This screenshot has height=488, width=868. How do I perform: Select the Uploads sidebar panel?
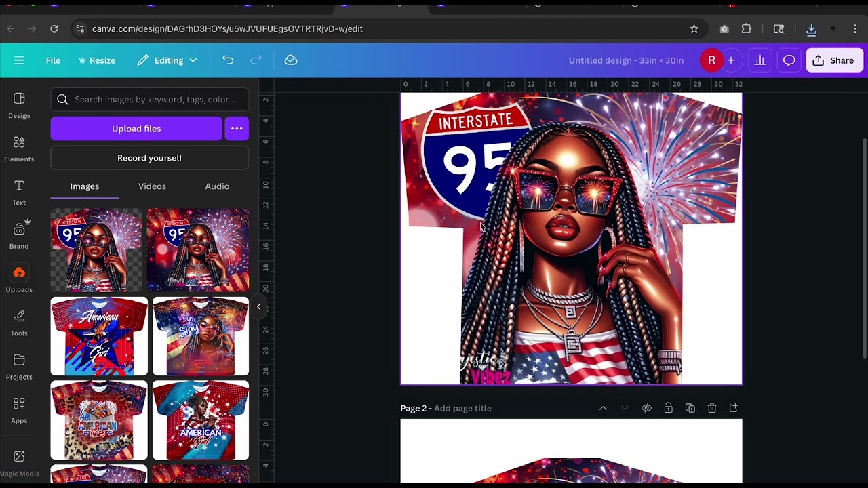tap(19, 280)
